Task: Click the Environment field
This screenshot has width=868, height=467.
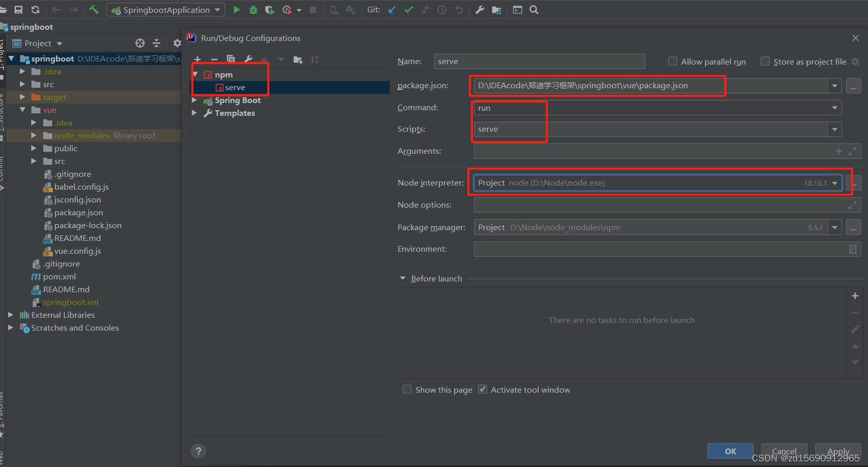Action: [x=667, y=249]
